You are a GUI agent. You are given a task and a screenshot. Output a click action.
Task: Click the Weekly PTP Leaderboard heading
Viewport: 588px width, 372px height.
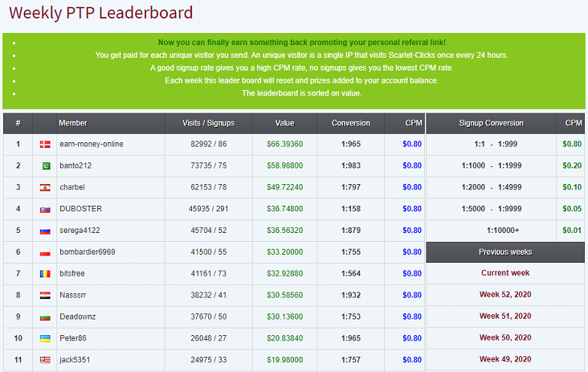click(101, 13)
